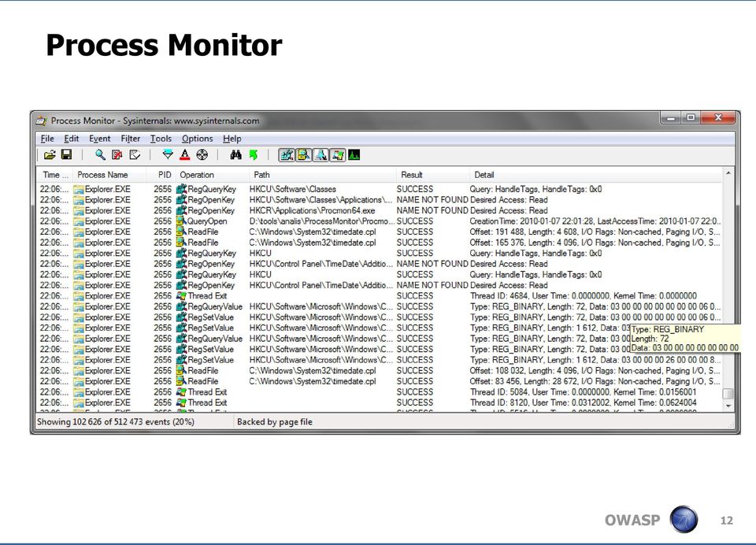This screenshot has height=545, width=756.
Task: Select the CreationTime: 2010-01-07 22:01:28 detail
Action: pos(595,221)
